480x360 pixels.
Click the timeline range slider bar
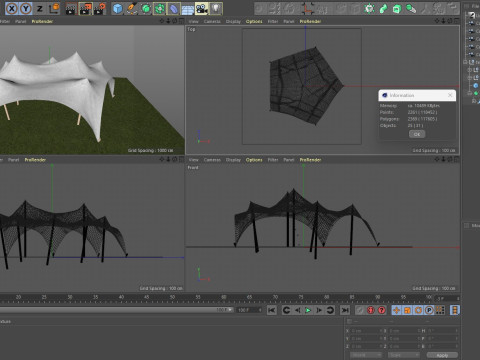pos(116,310)
